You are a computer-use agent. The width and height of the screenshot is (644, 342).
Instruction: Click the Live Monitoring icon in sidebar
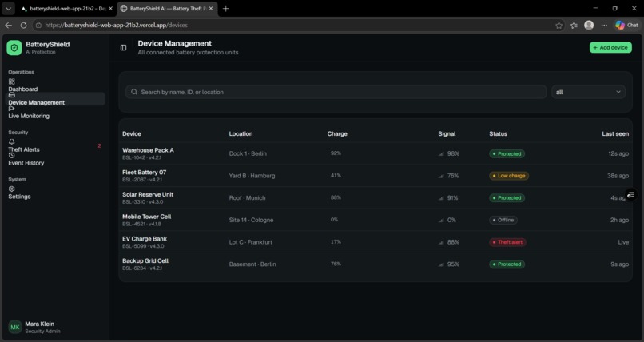pyautogui.click(x=11, y=109)
